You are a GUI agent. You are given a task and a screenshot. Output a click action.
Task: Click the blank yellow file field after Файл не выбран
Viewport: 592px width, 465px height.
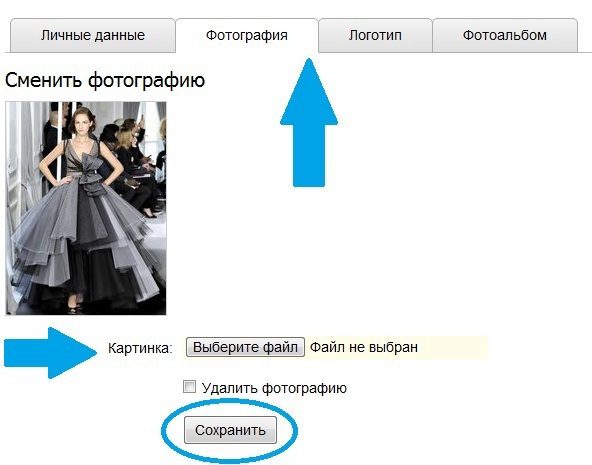pos(453,347)
